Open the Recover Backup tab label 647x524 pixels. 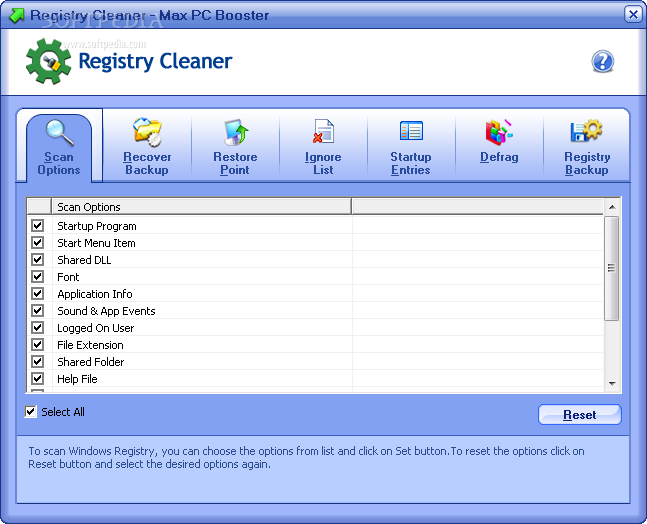147,163
